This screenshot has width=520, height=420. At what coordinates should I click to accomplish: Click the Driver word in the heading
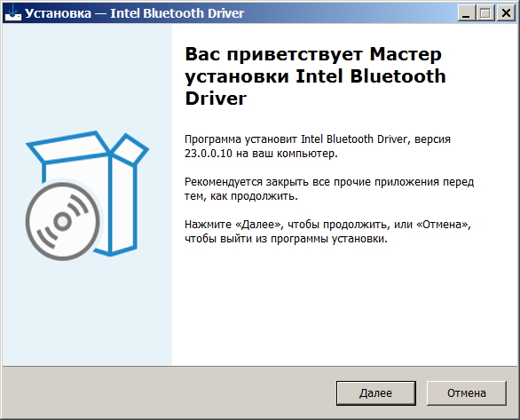tap(216, 99)
